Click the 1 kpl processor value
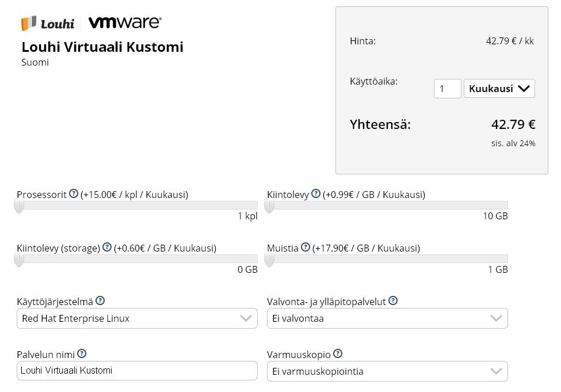561x392 pixels. [247, 216]
